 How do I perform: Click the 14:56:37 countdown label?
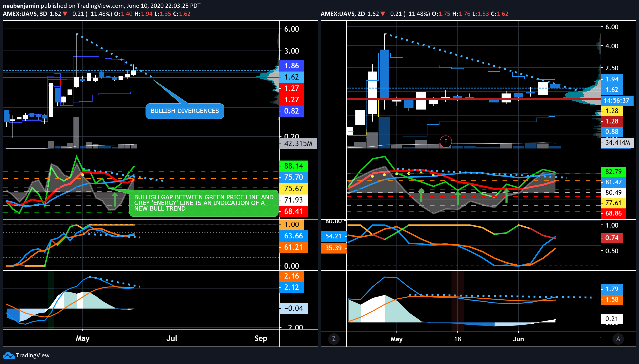[x=617, y=101]
